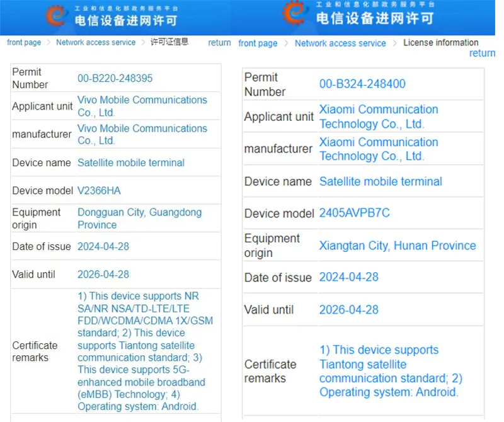Select valid until 2026-04-28 in Vivo table
Image resolution: width=504 pixels, height=422 pixels.
(103, 275)
